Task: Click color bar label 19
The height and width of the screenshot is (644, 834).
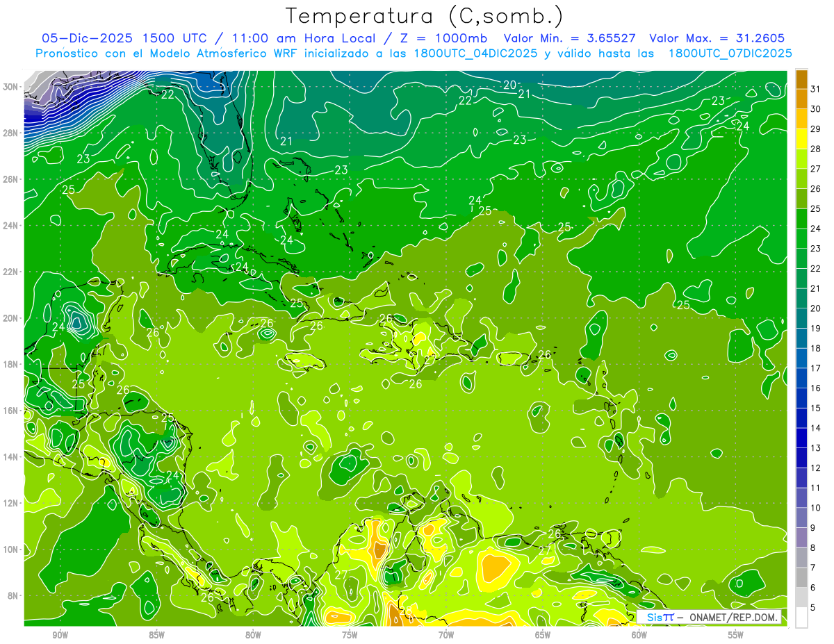Action: click(x=816, y=328)
